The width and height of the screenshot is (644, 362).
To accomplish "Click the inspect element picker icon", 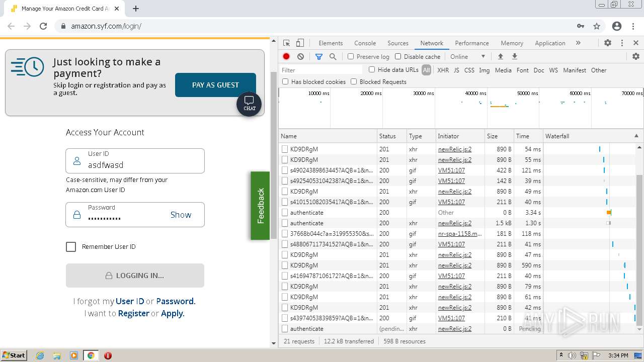I will point(286,43).
